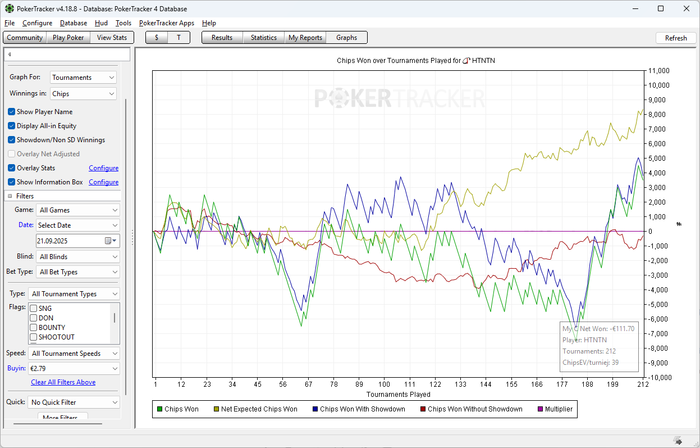
Task: Click the Multiplier legend marker
Action: pyautogui.click(x=541, y=409)
